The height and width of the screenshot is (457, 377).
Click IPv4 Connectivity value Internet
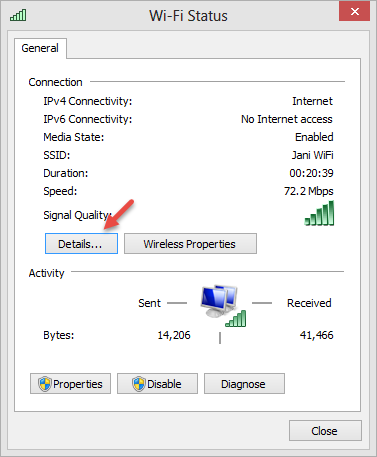pyautogui.click(x=312, y=101)
